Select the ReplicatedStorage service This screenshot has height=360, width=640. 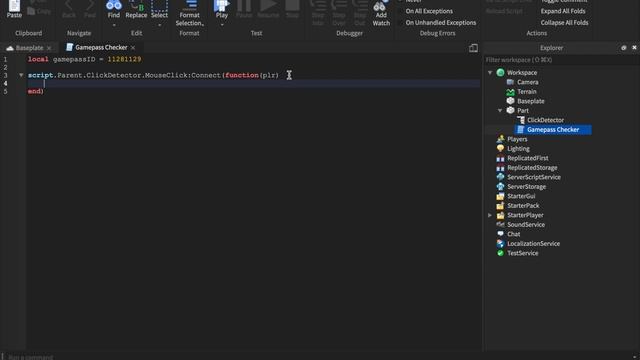pyautogui.click(x=532, y=168)
